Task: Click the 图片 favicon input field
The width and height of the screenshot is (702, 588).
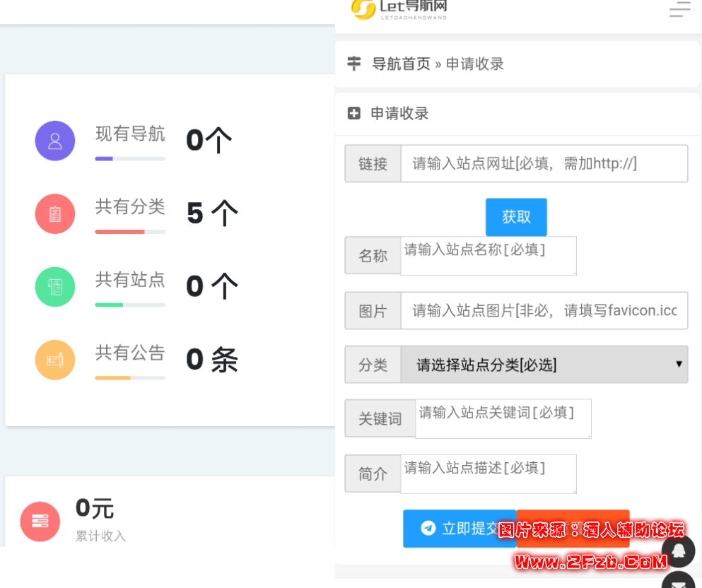Action: [544, 310]
